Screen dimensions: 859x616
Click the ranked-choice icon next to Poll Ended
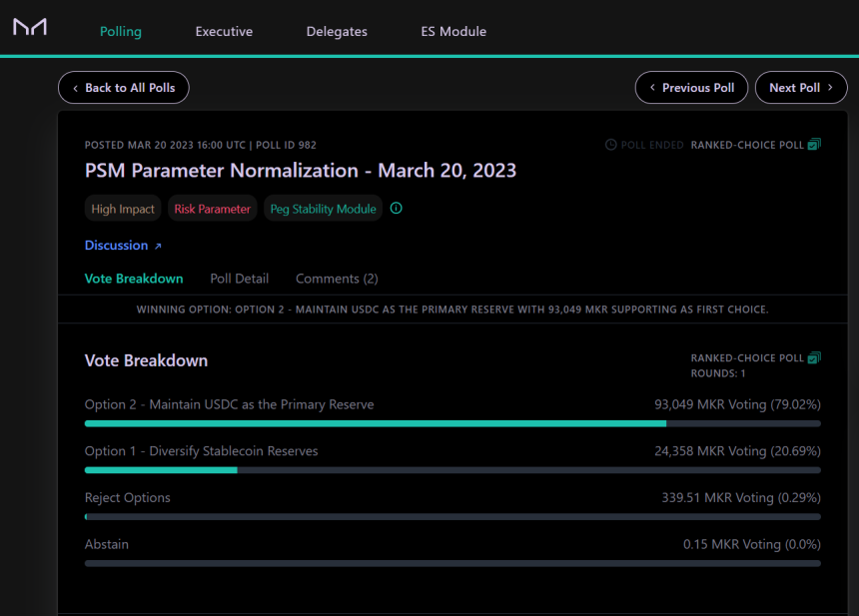pos(814,145)
